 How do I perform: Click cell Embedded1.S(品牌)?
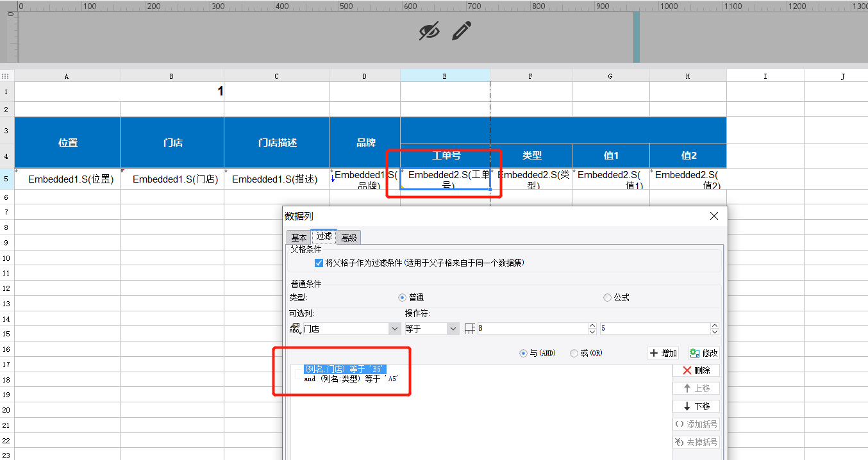click(365, 179)
